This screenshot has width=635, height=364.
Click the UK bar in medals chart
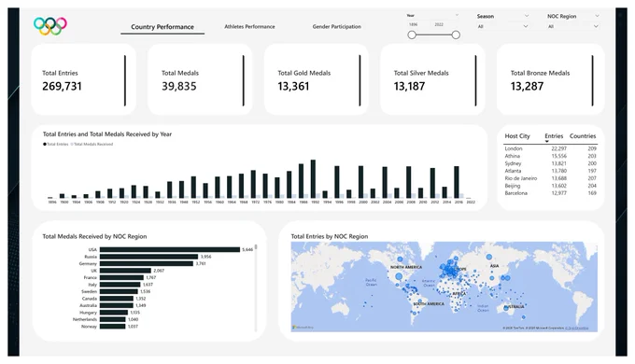125,271
